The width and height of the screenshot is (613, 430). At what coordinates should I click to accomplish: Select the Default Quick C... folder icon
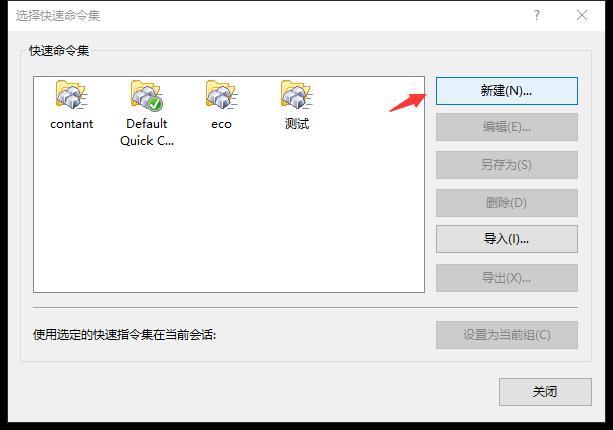coord(147,95)
